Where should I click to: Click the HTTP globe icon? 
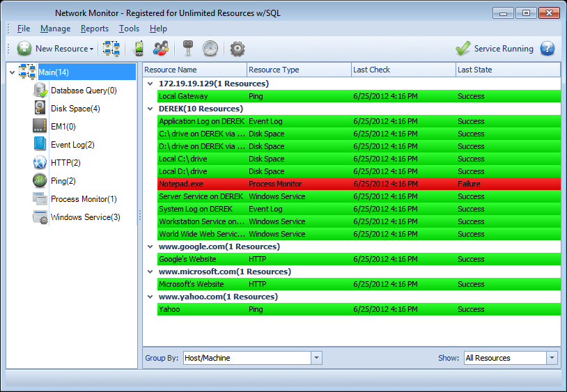tap(40, 162)
